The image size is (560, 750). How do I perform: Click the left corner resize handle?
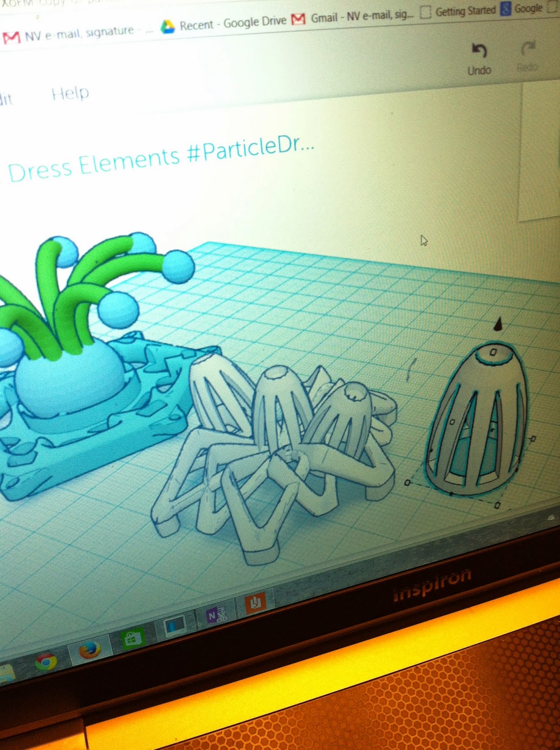pos(407,482)
